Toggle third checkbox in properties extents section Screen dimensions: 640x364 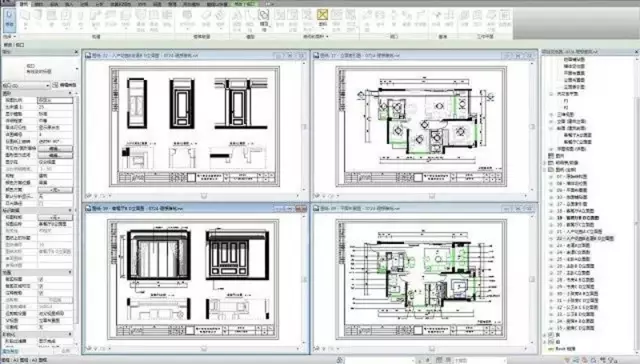(40, 293)
